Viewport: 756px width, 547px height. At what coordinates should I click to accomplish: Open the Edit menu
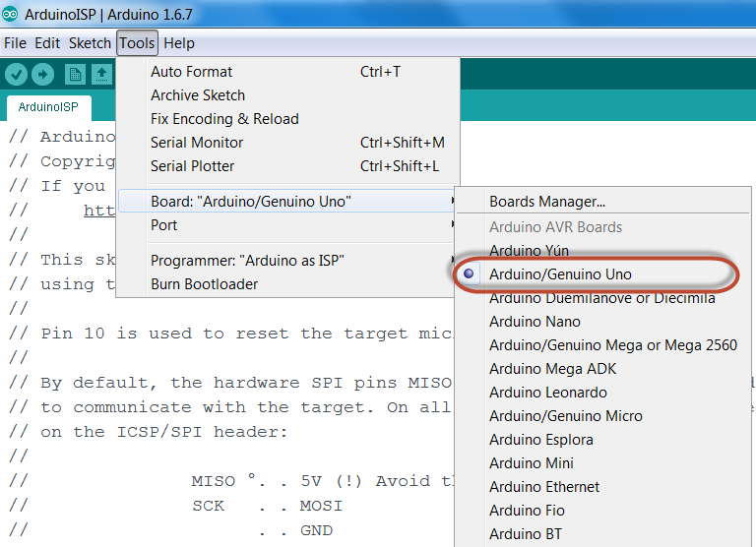point(47,43)
